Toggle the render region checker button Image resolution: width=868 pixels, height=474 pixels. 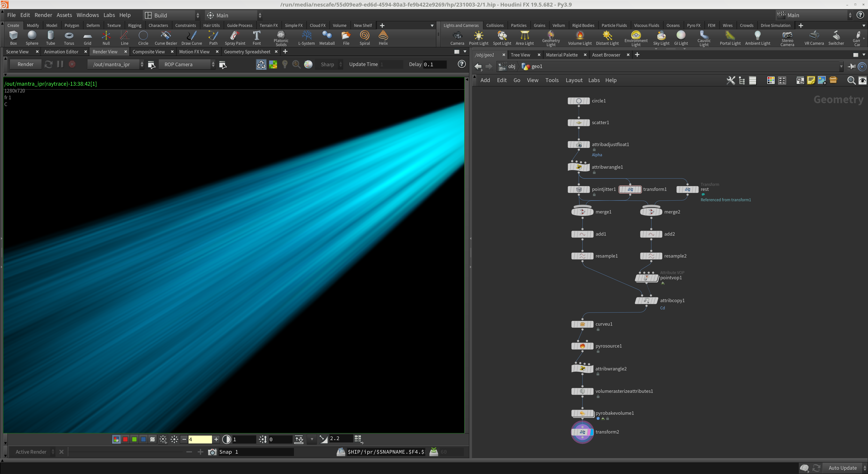(273, 64)
